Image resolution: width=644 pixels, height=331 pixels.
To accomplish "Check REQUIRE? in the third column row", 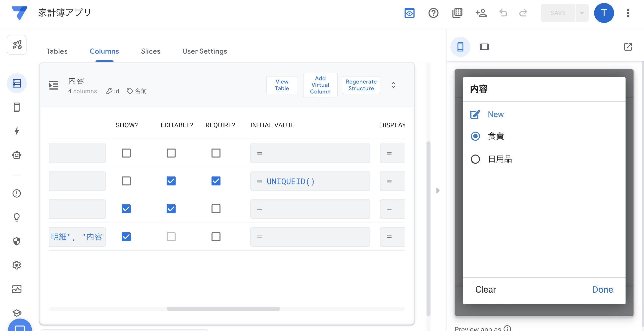I will 216,209.
